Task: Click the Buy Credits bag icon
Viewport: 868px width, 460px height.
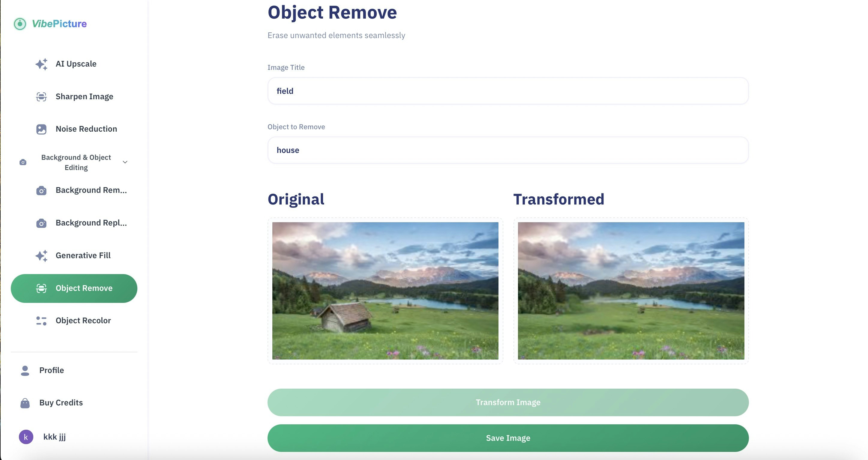Action: [x=25, y=403]
